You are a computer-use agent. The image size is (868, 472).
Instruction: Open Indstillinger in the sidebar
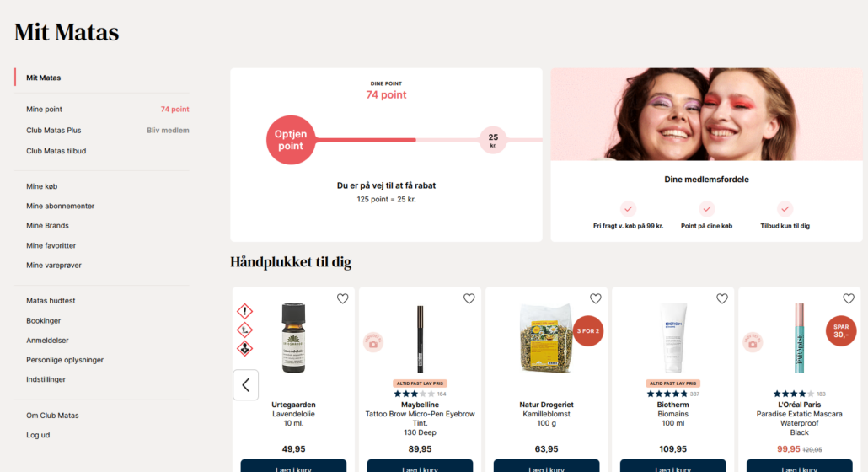point(46,379)
